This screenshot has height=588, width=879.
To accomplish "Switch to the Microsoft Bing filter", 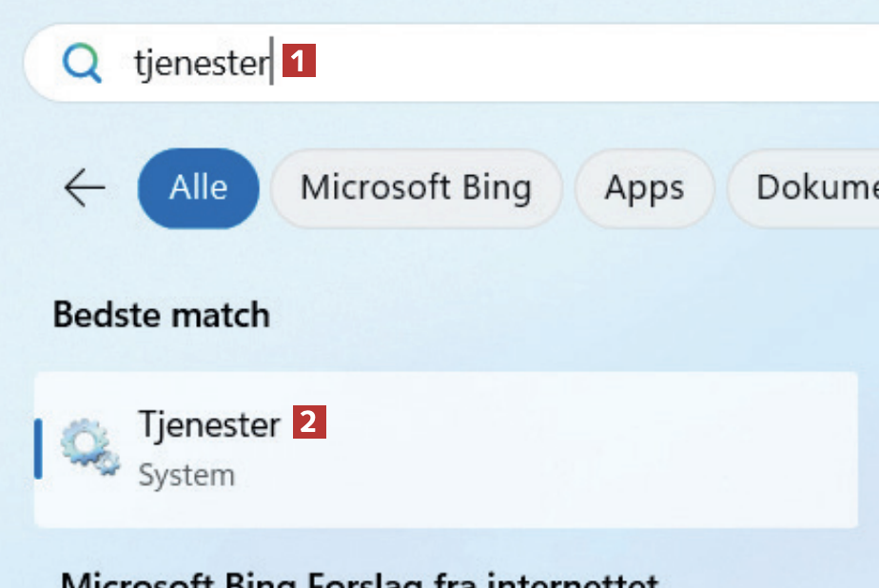I will tap(416, 188).
